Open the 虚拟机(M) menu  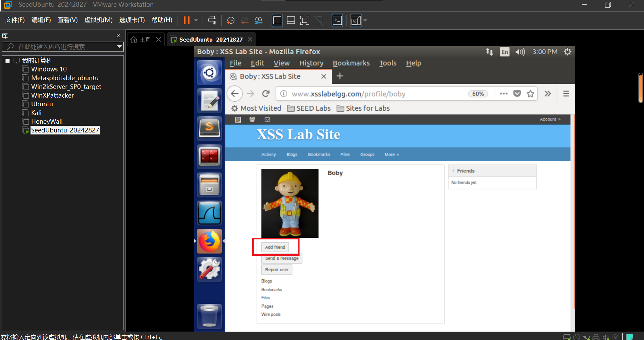pos(98,20)
